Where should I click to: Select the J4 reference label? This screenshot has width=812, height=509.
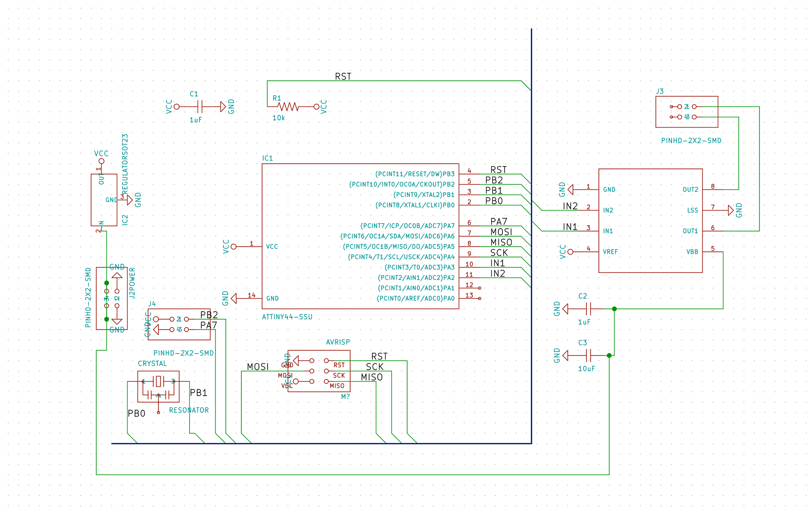(x=152, y=304)
